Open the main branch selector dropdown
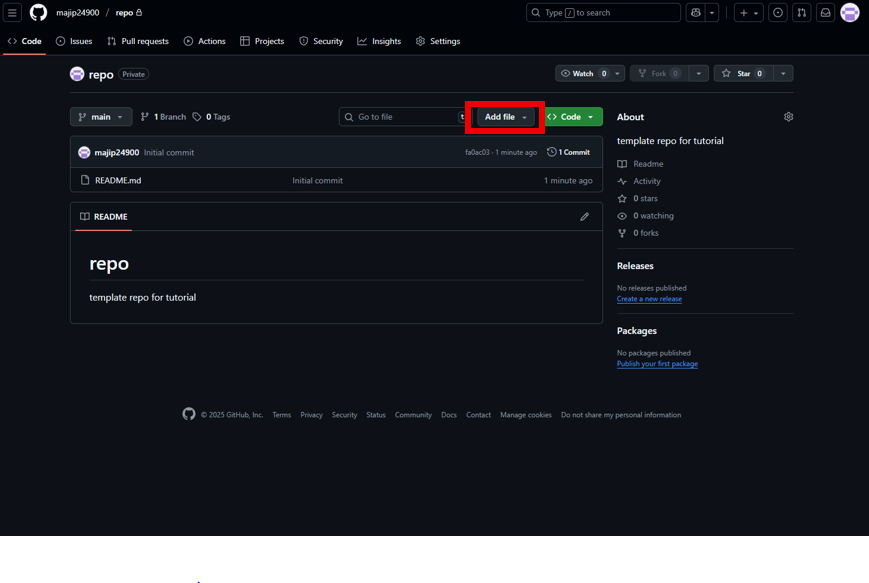Image resolution: width=869 pixels, height=583 pixels. click(x=100, y=116)
